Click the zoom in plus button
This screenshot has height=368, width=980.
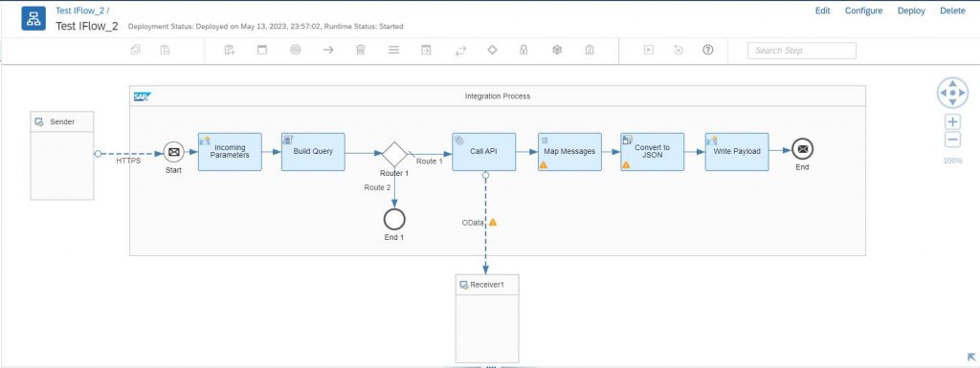click(x=952, y=121)
